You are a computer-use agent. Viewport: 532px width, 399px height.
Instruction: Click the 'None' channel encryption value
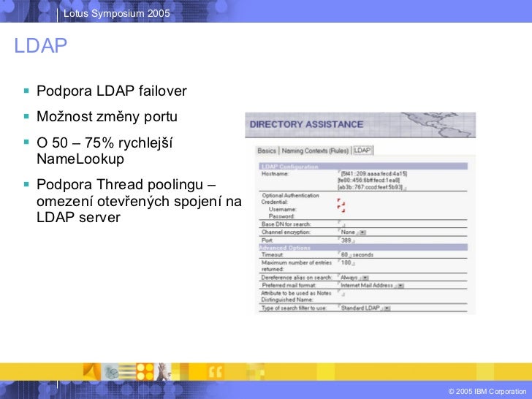(x=348, y=232)
